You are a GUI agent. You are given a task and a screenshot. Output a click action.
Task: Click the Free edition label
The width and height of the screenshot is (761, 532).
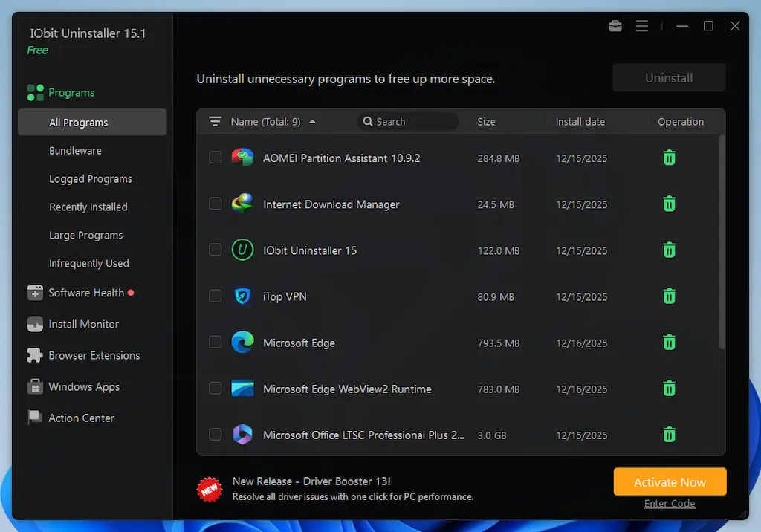(x=37, y=50)
